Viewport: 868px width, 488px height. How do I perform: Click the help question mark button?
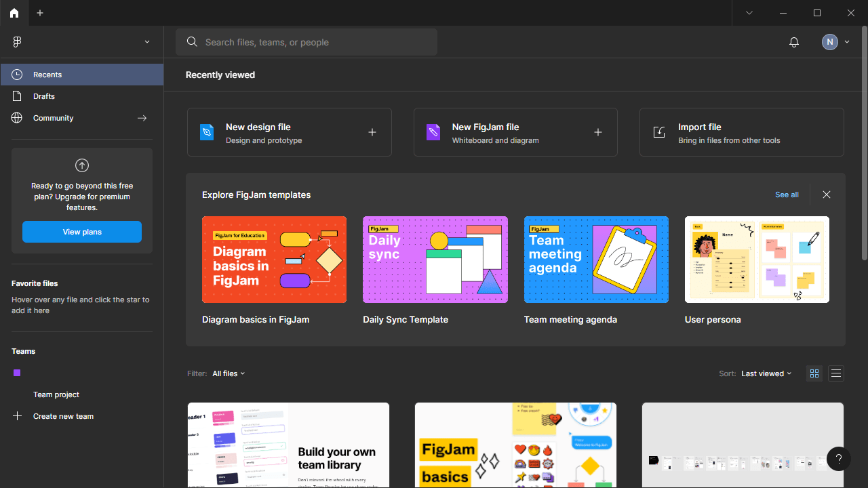tap(839, 459)
